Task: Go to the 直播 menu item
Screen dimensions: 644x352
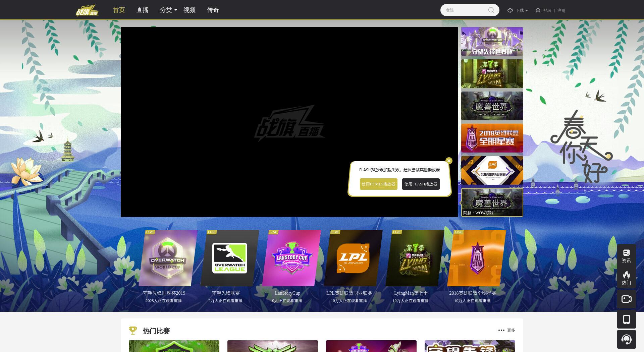Action: [x=143, y=10]
